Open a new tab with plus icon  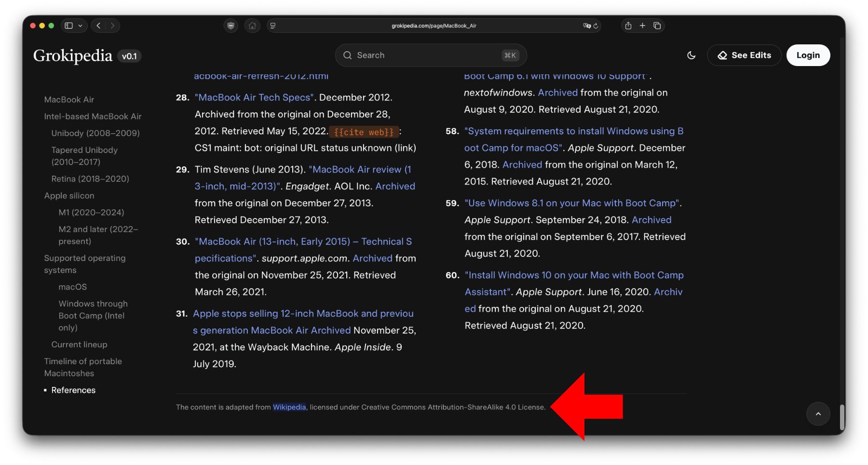point(642,26)
